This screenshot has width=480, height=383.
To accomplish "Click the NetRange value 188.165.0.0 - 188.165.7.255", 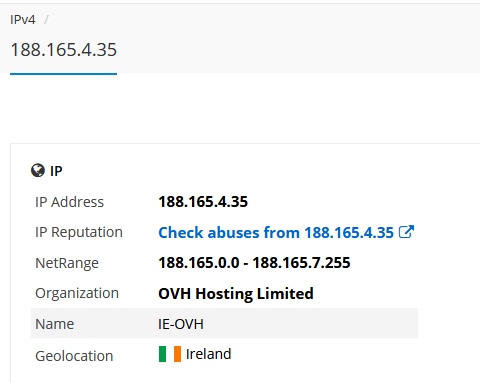I will pos(254,263).
